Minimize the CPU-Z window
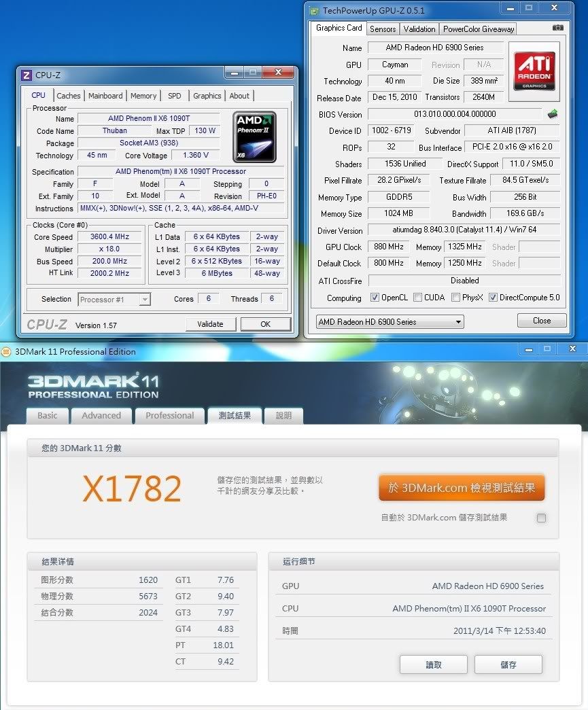588x710 pixels. pos(235,72)
